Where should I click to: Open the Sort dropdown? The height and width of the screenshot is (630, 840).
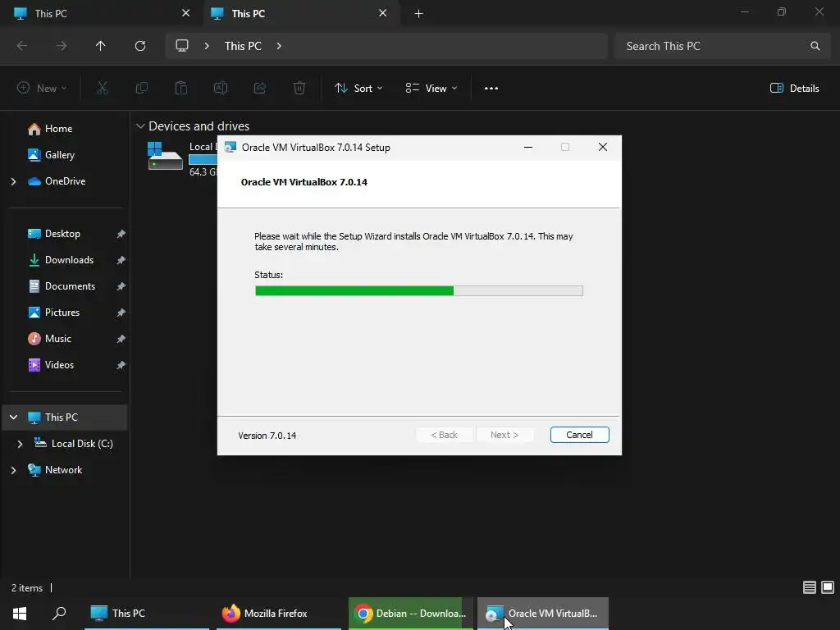coord(358,89)
